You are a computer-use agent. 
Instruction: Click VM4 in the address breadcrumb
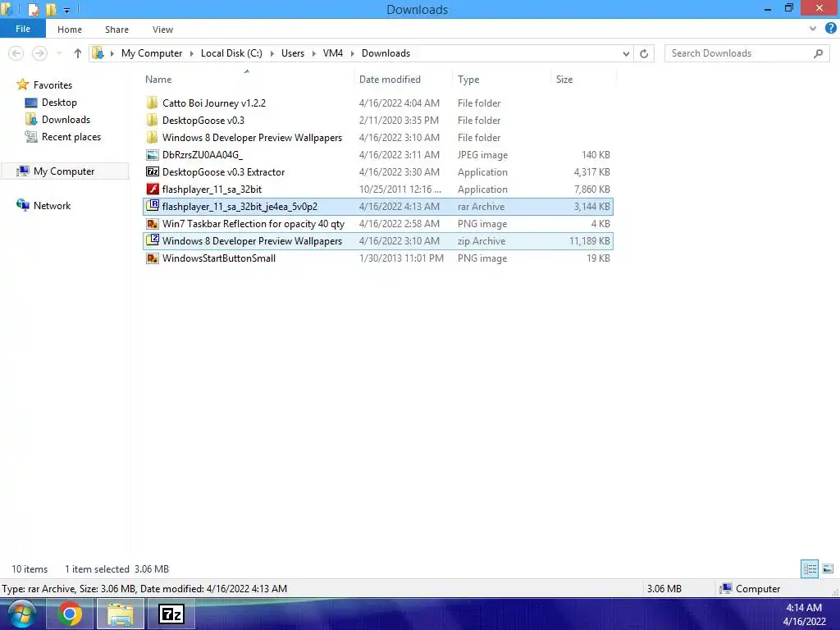tap(333, 53)
